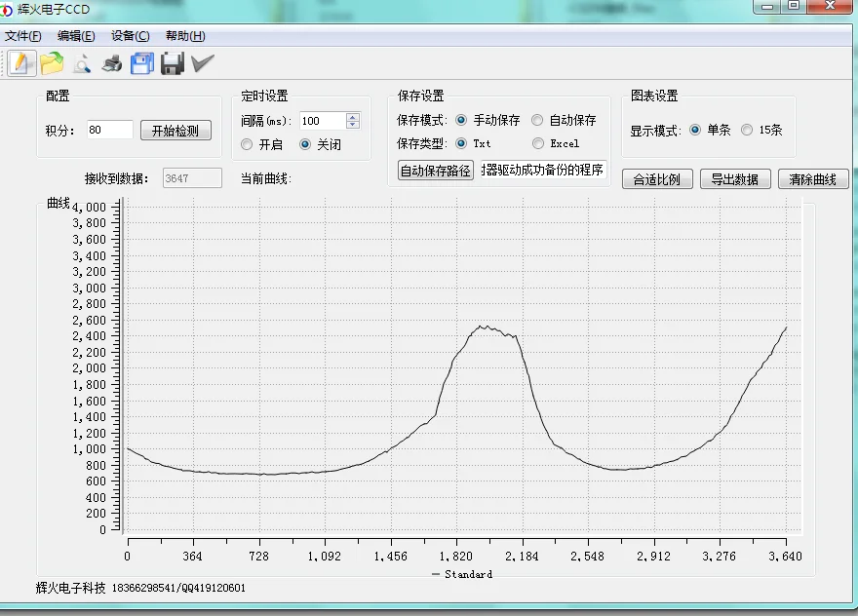Screen dimensions: 858x616
Task: Click the 开始检测 button
Action: (x=175, y=131)
